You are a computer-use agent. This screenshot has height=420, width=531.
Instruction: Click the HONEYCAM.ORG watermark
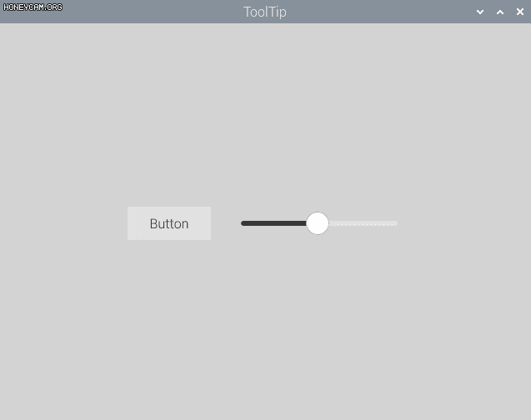tap(33, 7)
